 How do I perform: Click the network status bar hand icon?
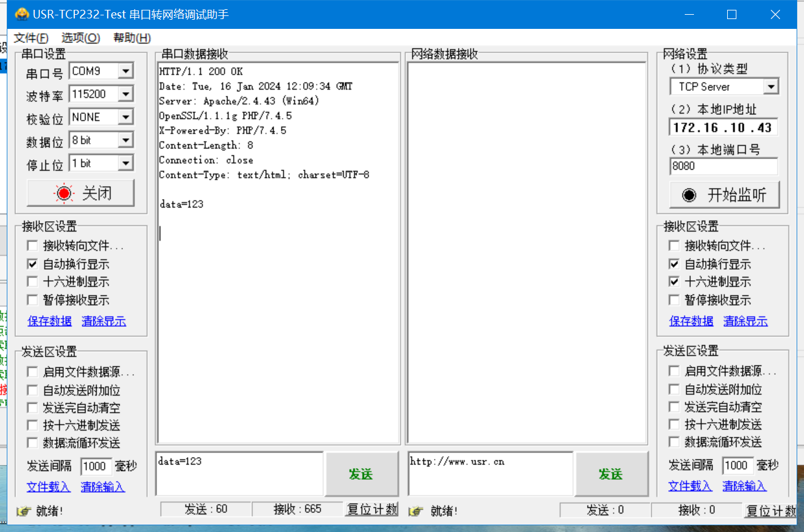click(x=416, y=510)
